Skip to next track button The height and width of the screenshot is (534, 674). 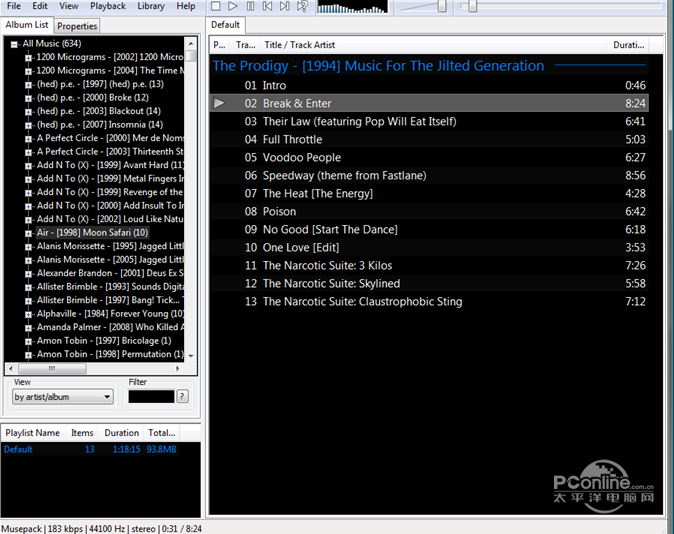tap(285, 6)
